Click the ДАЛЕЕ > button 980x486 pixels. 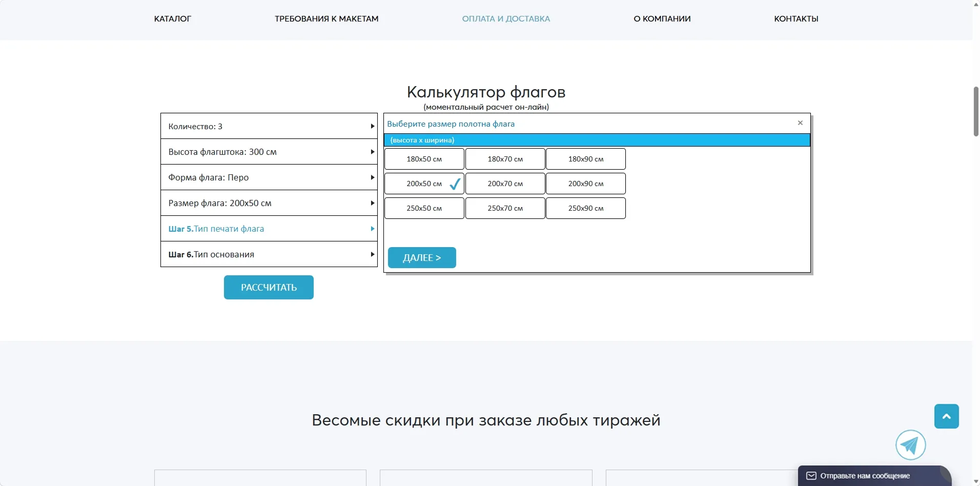click(422, 257)
